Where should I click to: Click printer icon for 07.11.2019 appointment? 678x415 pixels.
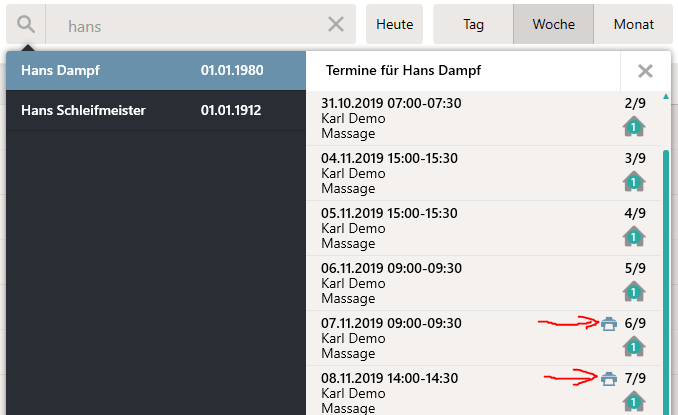[x=609, y=323]
